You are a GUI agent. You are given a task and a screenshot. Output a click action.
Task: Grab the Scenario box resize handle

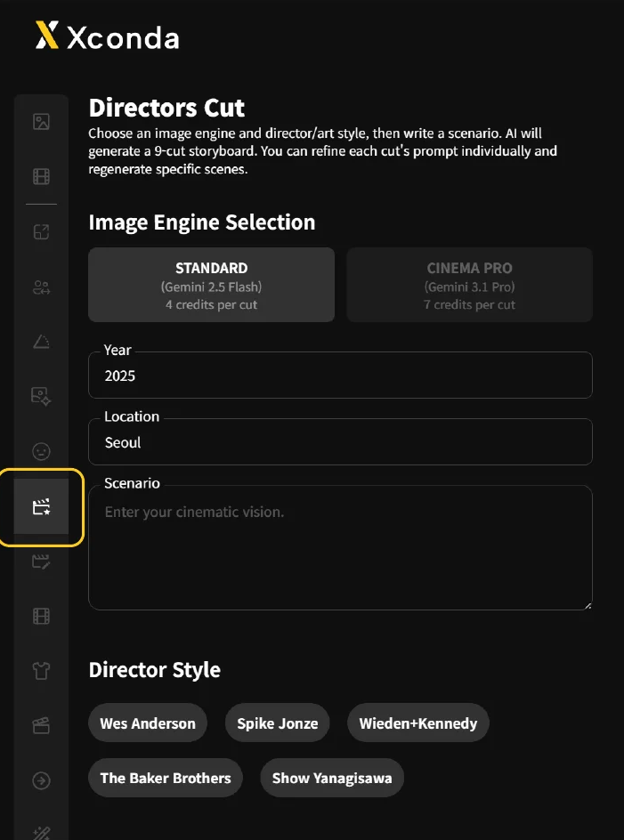point(588,605)
